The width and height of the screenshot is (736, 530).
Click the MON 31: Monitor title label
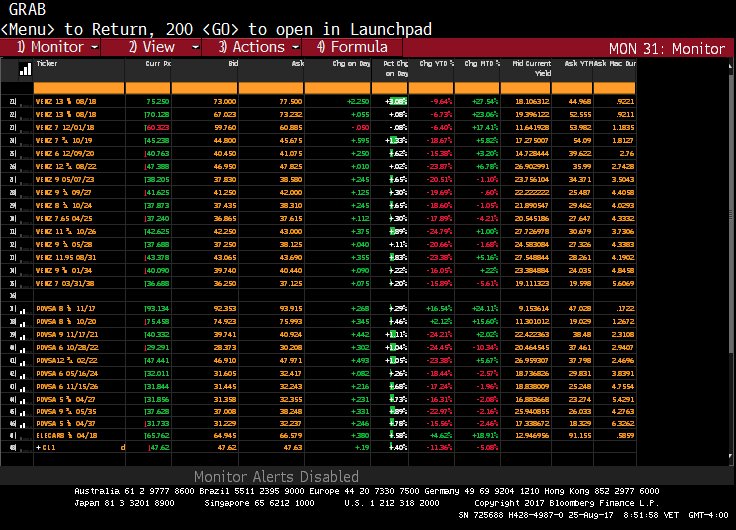point(667,49)
